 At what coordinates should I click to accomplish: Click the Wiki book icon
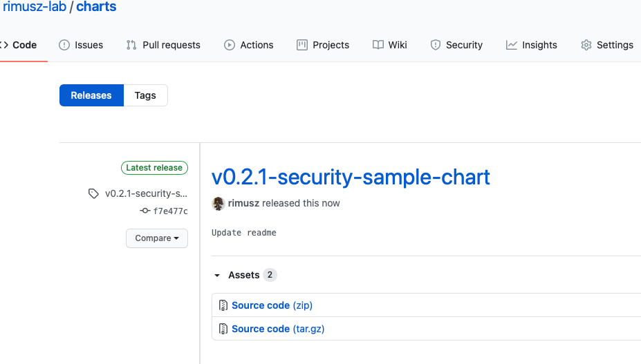pyautogui.click(x=378, y=45)
